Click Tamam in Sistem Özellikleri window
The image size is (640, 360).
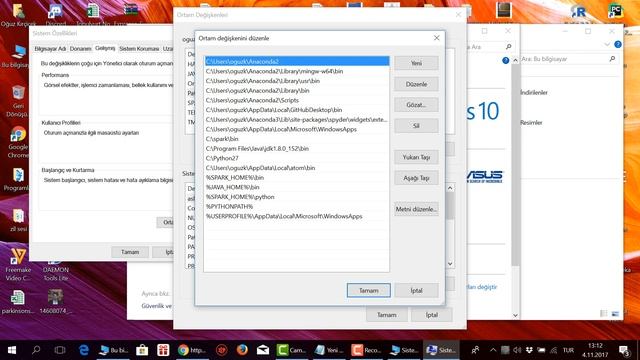pyautogui.click(x=130, y=252)
